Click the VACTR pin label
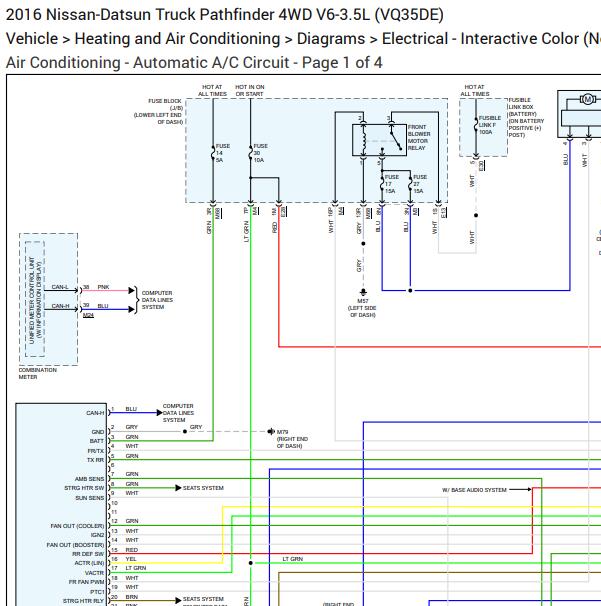Viewport: 601px width, 606px height. 94,573
